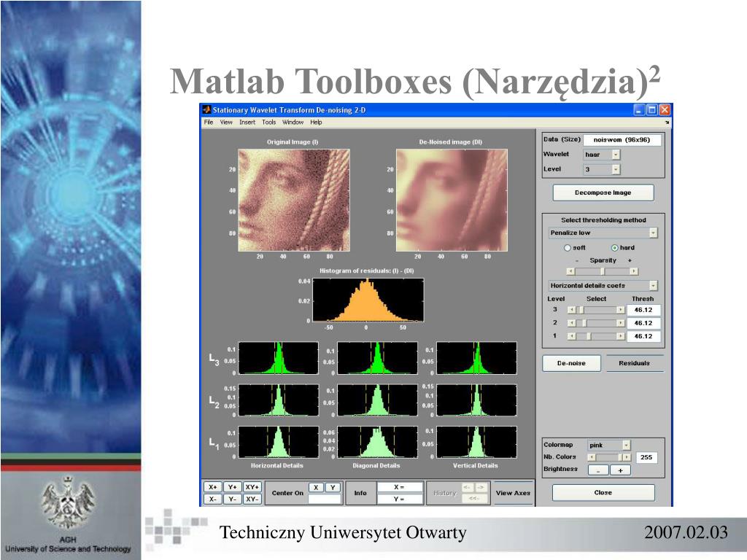Click the Info X = readout field
This screenshot has width=747, height=560.
(400, 487)
